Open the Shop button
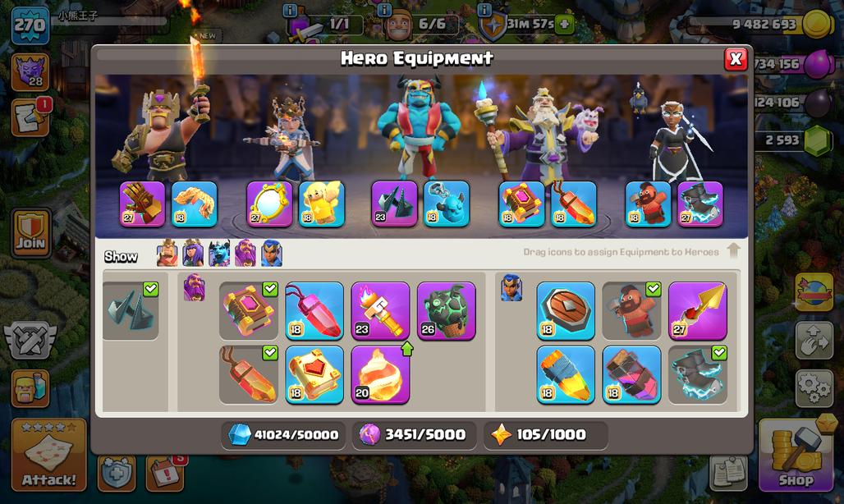The height and width of the screenshot is (504, 844). click(x=796, y=455)
